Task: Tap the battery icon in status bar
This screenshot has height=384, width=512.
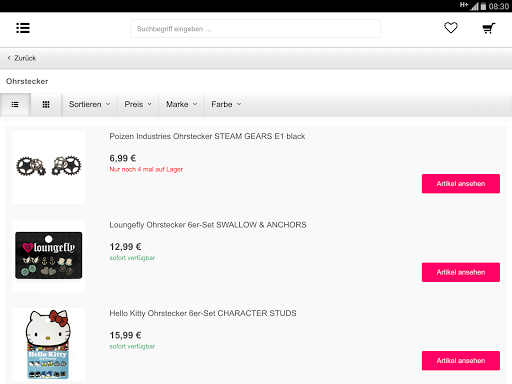Action: click(483, 6)
